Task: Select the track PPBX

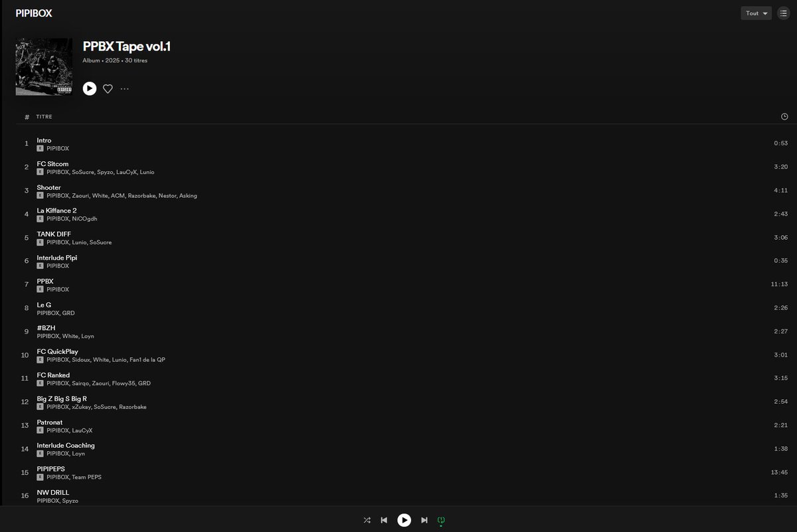Action: point(45,282)
